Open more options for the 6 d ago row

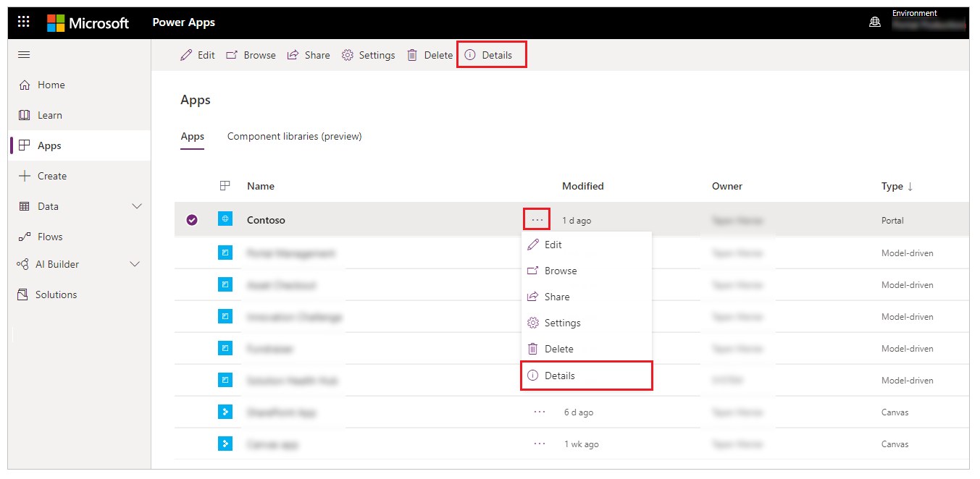tap(540, 412)
